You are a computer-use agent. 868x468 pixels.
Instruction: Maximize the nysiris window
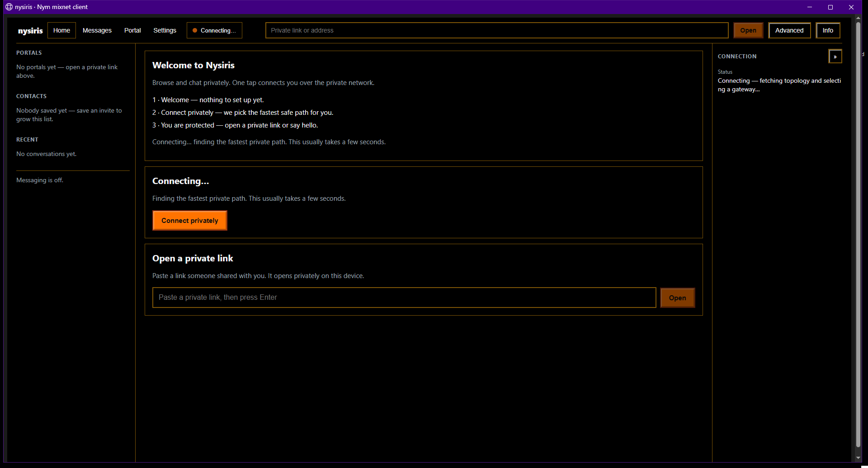pyautogui.click(x=830, y=7)
